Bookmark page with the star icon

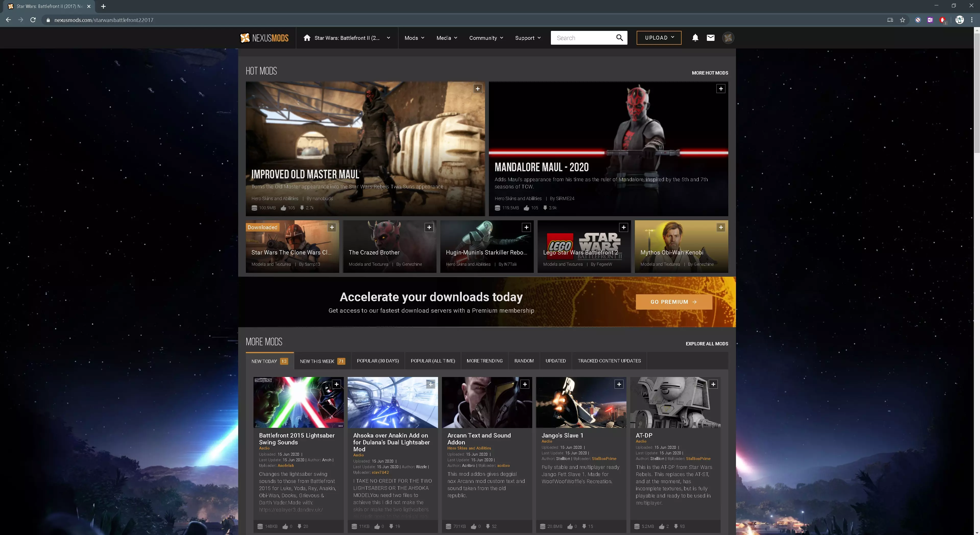[902, 20]
